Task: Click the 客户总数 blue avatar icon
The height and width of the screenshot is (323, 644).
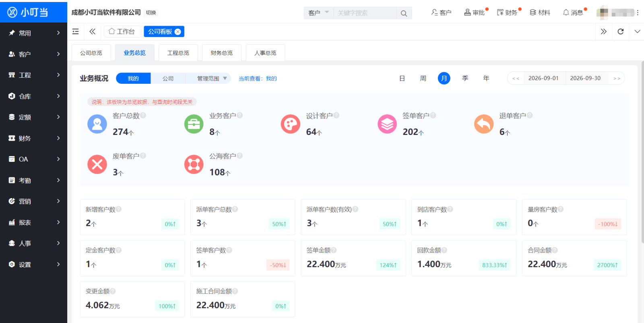Action: [97, 124]
